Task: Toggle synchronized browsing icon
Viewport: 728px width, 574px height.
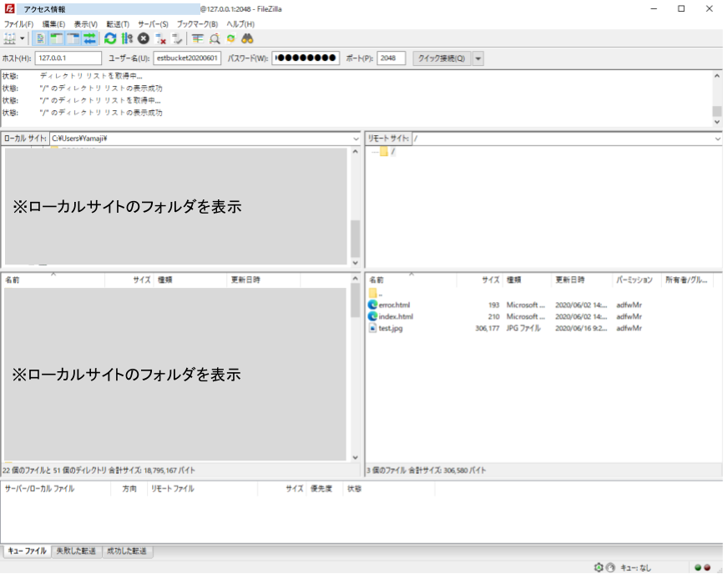Action: [230, 38]
